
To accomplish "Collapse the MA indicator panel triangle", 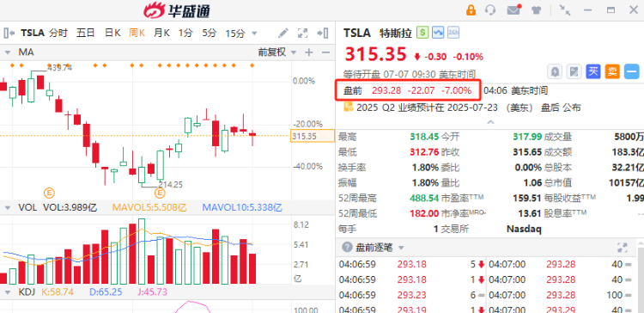I will [8, 52].
